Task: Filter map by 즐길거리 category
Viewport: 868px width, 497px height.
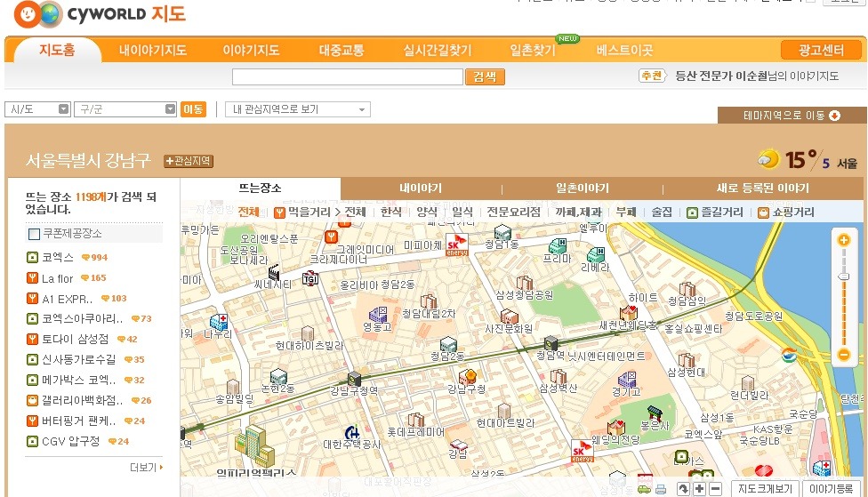Action: (x=715, y=212)
